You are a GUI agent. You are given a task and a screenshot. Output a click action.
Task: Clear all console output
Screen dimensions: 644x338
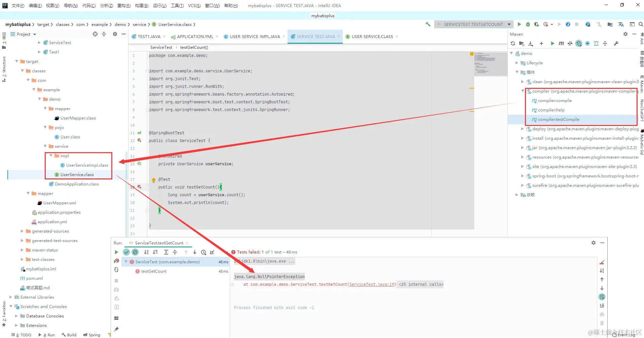pos(602,323)
